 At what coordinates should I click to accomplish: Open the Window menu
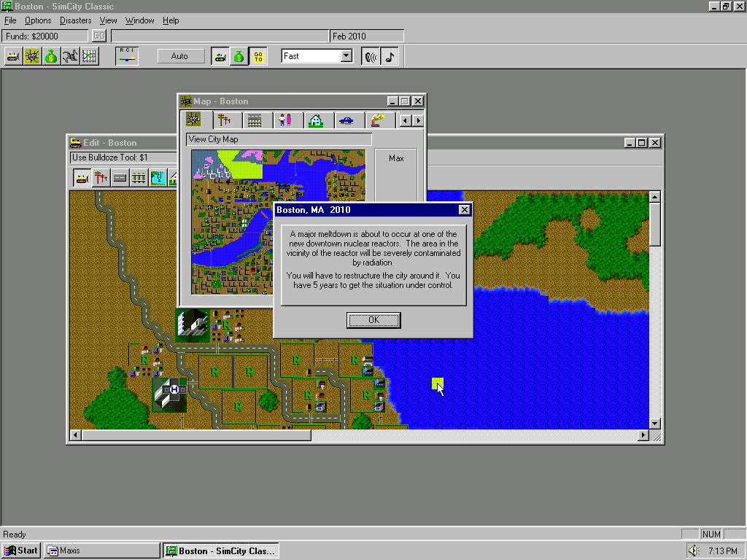[x=139, y=20]
